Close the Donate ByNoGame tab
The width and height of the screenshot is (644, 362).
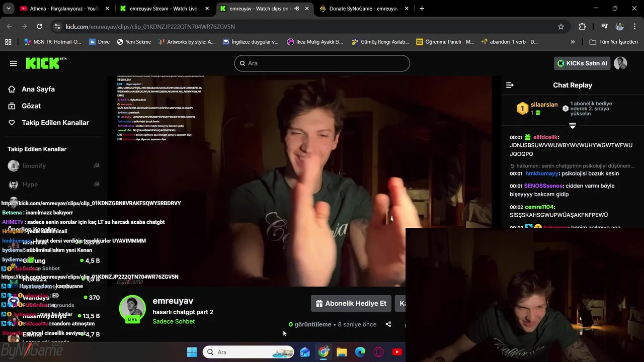pyautogui.click(x=407, y=9)
